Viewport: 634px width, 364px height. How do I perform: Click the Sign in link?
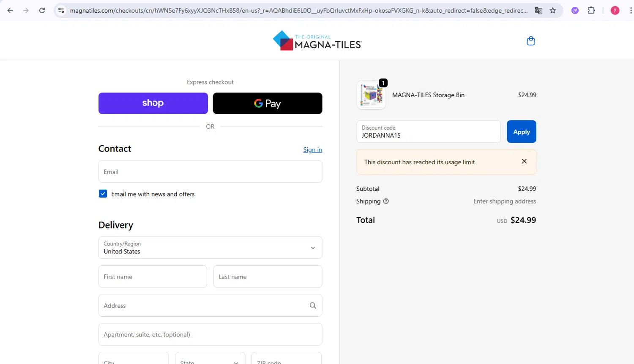pyautogui.click(x=312, y=149)
